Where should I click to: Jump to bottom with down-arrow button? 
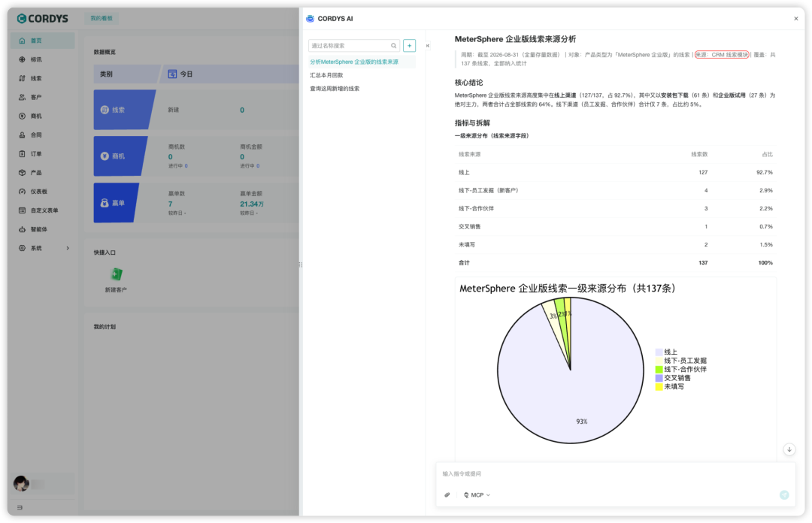click(789, 449)
